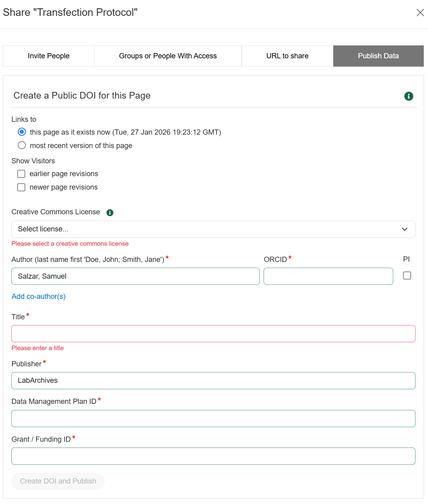Enable earlier page revisions checkbox
The image size is (428, 504).
click(21, 174)
